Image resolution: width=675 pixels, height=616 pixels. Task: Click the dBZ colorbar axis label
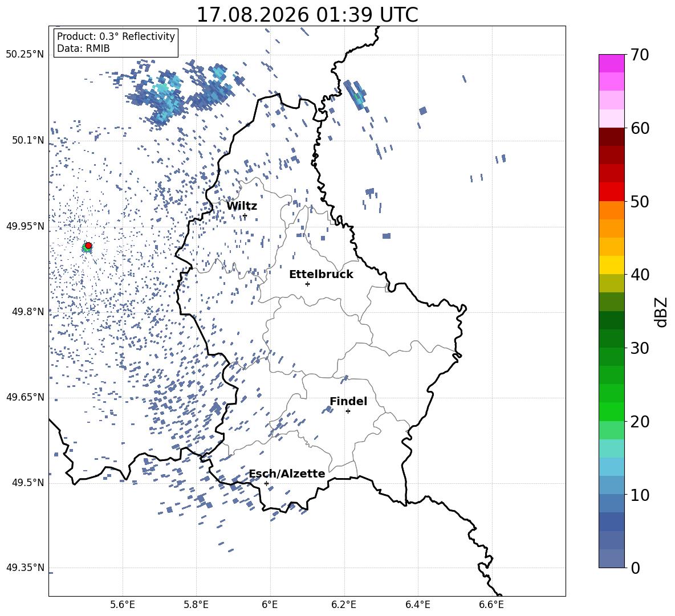tap(662, 312)
